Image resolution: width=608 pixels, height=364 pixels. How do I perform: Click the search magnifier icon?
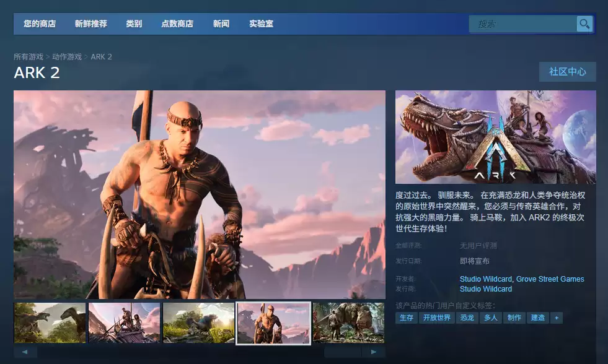point(584,24)
